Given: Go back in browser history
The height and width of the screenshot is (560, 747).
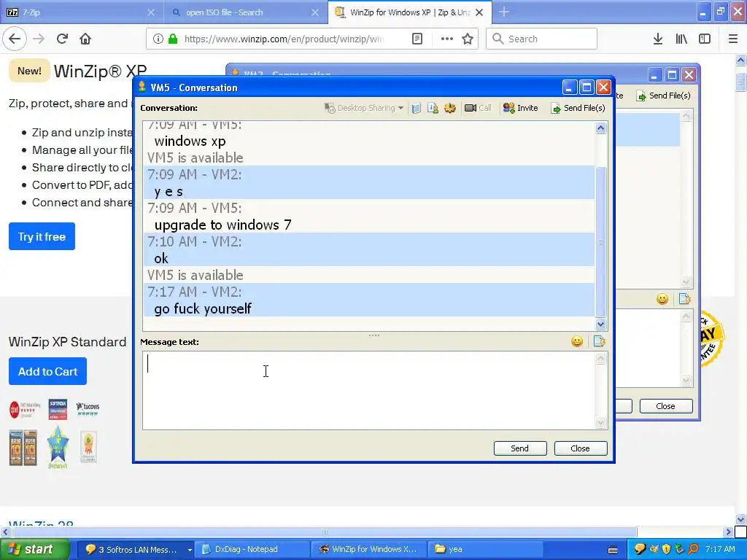Looking at the screenshot, I should [15, 39].
